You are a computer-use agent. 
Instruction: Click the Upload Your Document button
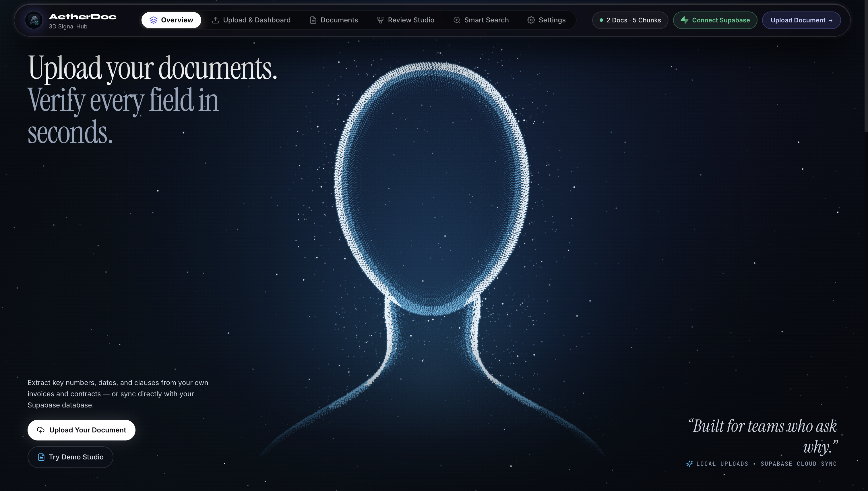click(x=81, y=430)
